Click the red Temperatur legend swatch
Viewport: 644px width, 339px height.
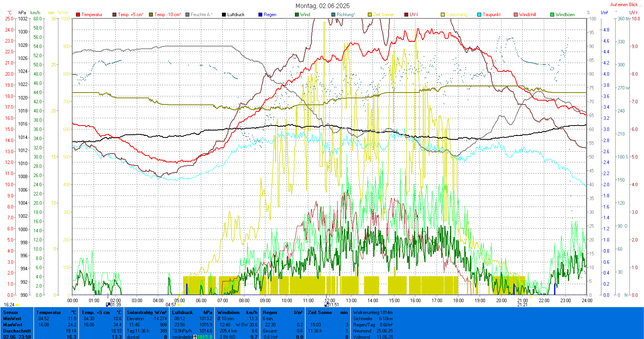78,15
